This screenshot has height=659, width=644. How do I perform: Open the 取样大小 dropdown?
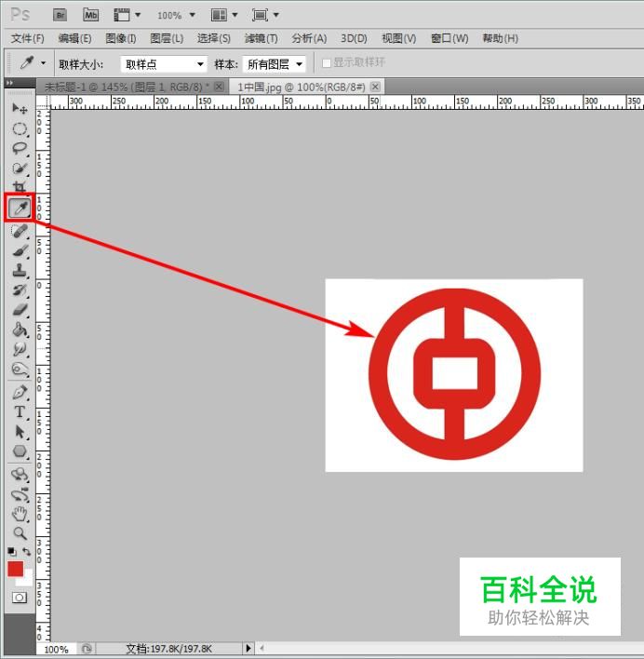coord(164,64)
